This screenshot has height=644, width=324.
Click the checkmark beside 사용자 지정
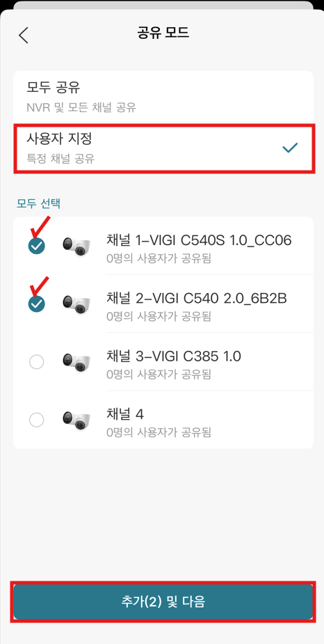tap(290, 148)
